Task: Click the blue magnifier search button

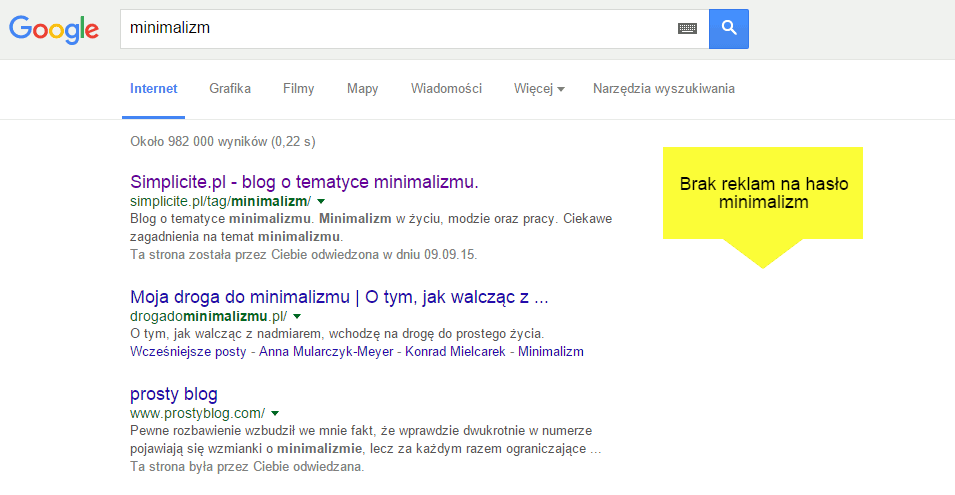Action: [728, 29]
